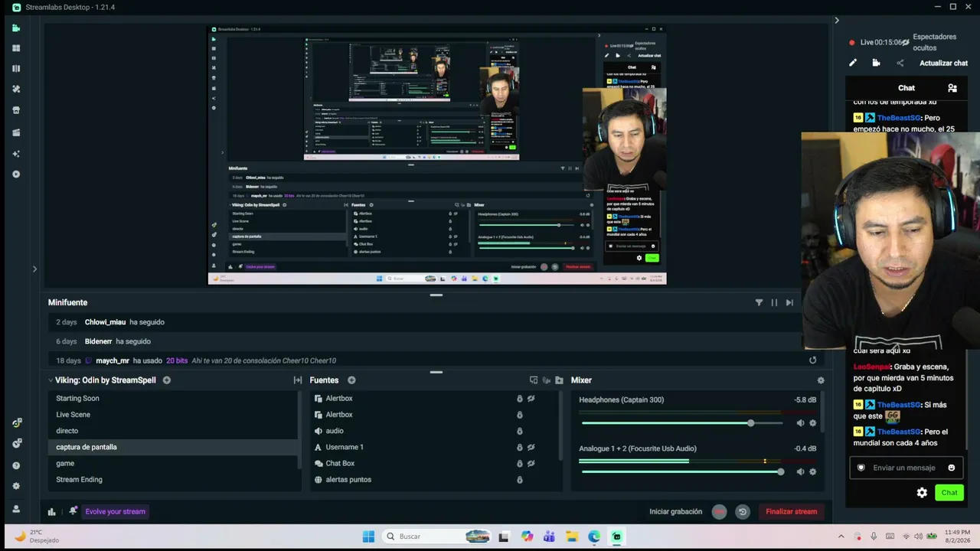
Task: Add a source folder in the Fuentes panel
Action: (x=559, y=380)
